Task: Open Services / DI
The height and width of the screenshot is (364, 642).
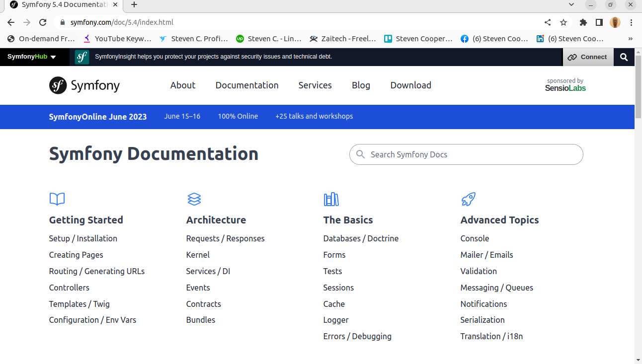Action: (x=208, y=271)
